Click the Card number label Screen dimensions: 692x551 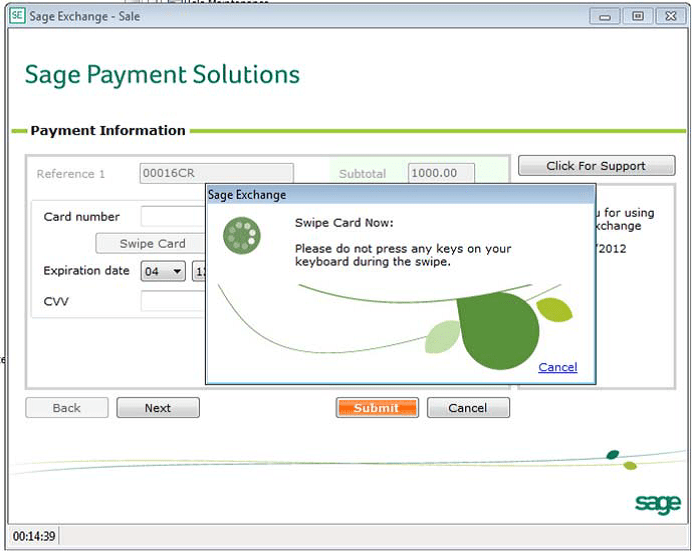point(82,217)
